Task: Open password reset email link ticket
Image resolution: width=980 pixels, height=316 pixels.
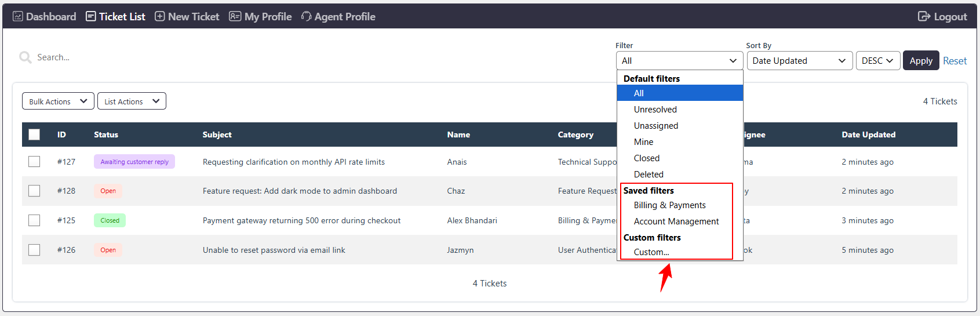Action: [274, 250]
